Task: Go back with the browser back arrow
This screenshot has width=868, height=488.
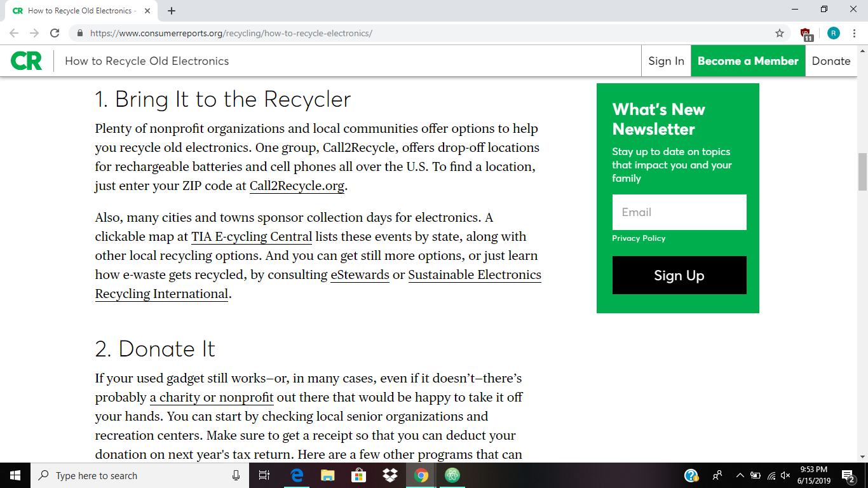Action: click(x=14, y=33)
